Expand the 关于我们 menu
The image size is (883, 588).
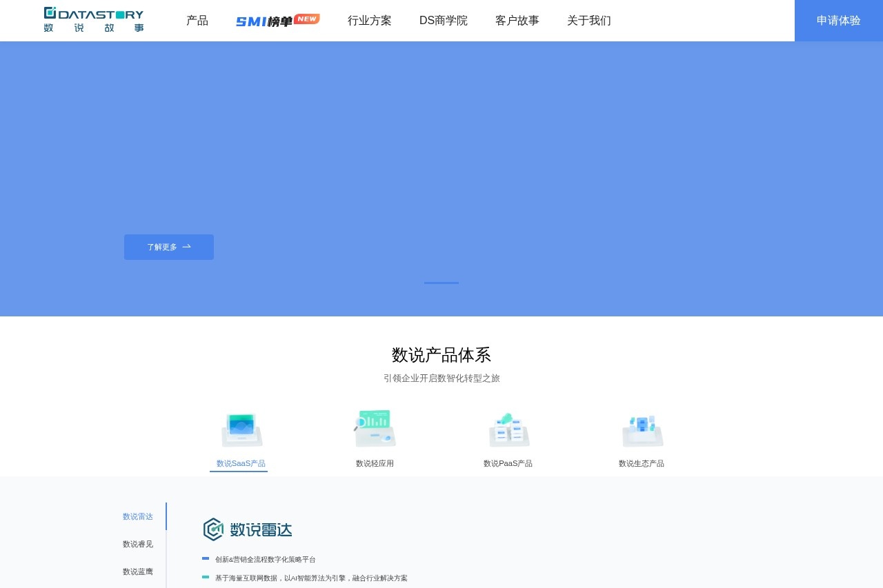pos(588,21)
